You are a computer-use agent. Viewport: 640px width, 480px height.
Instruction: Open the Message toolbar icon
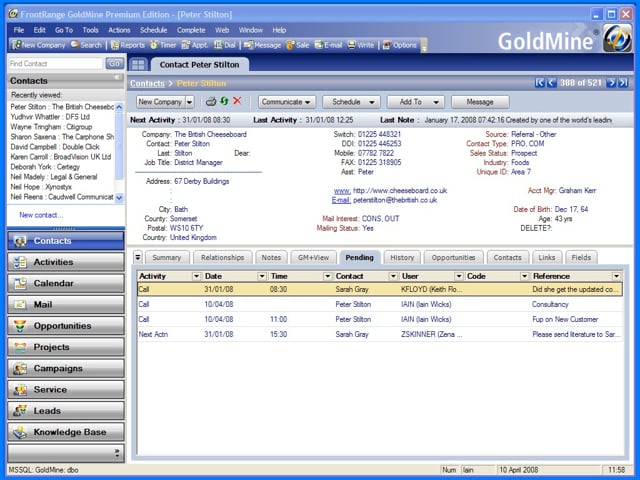262,45
